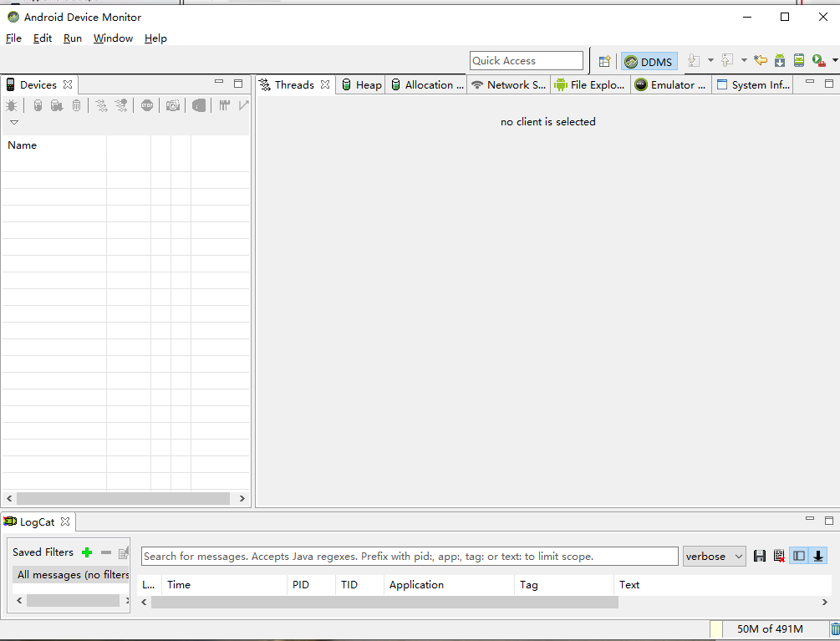
Task: Open the File menu
Action: (x=13, y=38)
